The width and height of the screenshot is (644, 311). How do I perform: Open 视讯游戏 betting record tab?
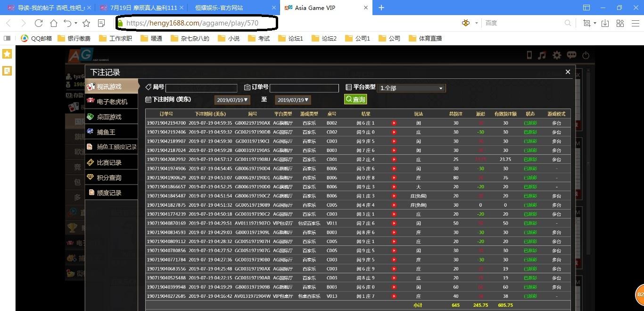click(112, 87)
